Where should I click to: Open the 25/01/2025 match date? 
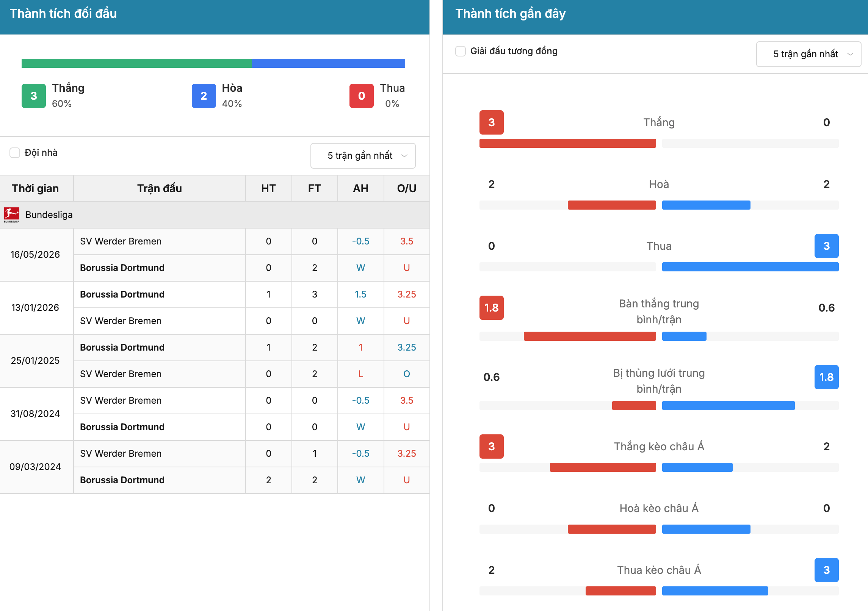point(35,360)
